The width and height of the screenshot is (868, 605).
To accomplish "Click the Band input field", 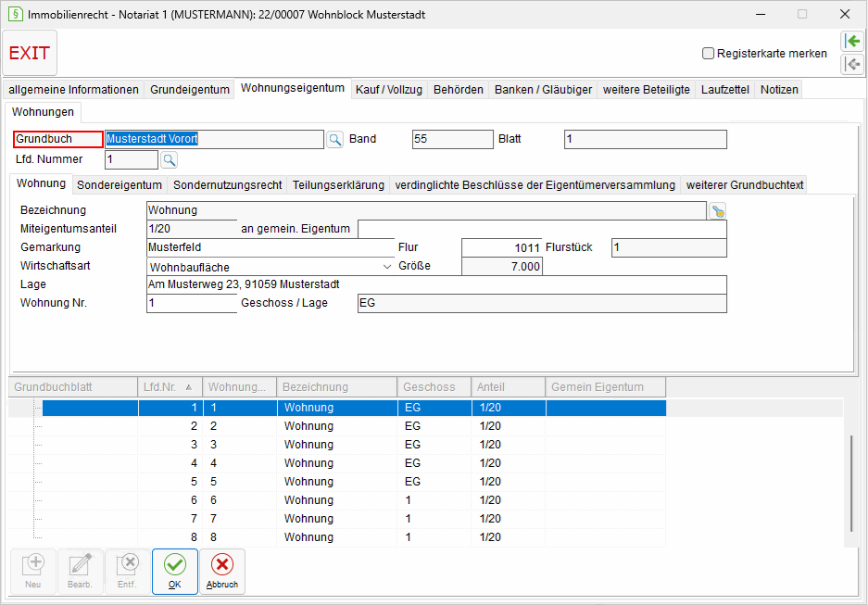I will (x=453, y=139).
